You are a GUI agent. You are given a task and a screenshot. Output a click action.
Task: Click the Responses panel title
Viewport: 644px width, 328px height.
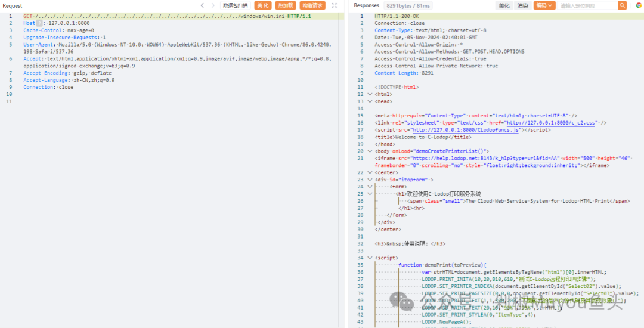point(366,5)
